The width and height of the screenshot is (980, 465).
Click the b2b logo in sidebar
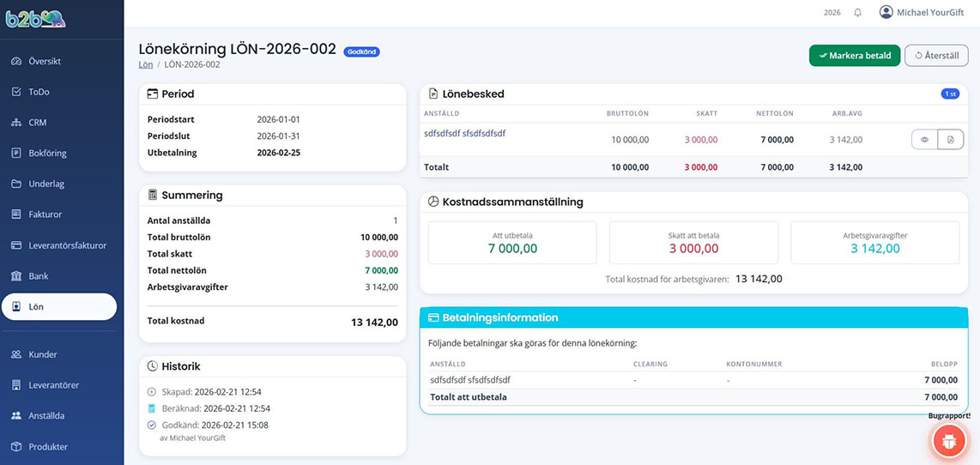[x=35, y=18]
